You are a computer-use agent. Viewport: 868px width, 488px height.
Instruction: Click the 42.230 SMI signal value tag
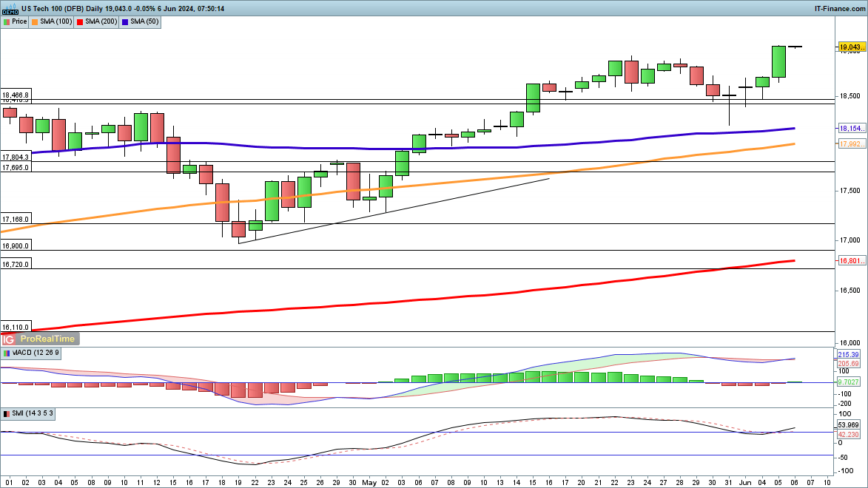point(848,434)
